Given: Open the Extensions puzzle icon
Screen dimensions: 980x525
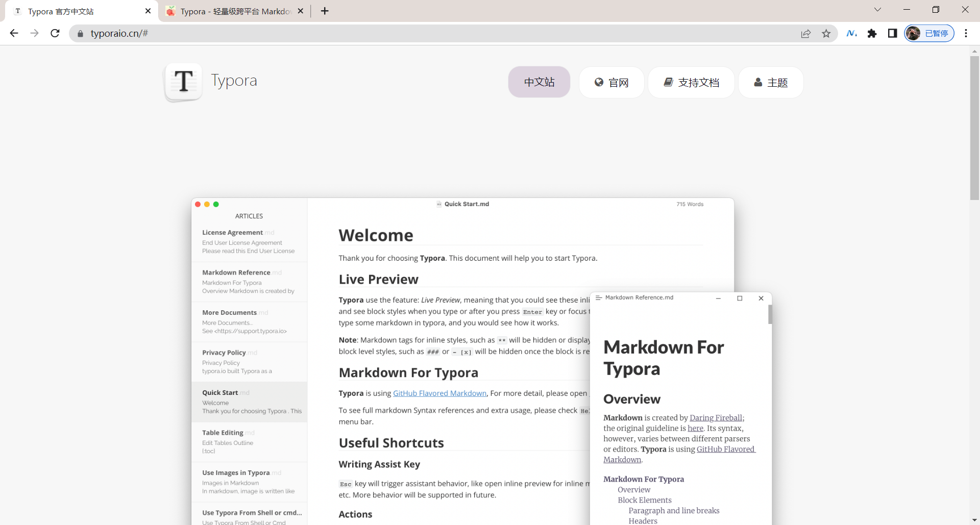Looking at the screenshot, I should tap(872, 33).
